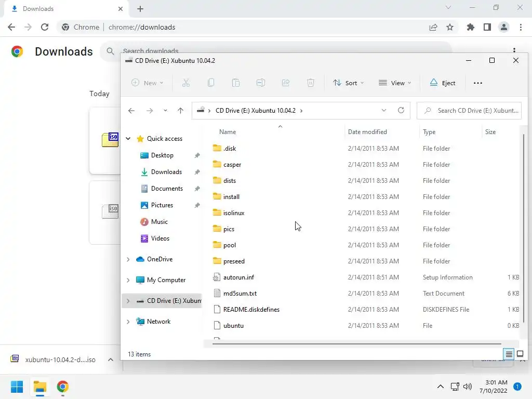The width and height of the screenshot is (532, 399).
Task: Click the vertical scrollbar in file list
Action: [524, 228]
